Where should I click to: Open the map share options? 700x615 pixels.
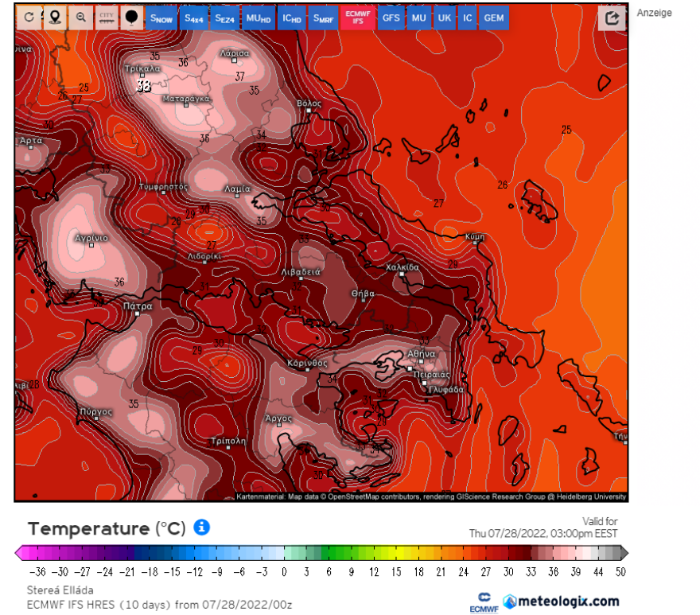(x=612, y=18)
